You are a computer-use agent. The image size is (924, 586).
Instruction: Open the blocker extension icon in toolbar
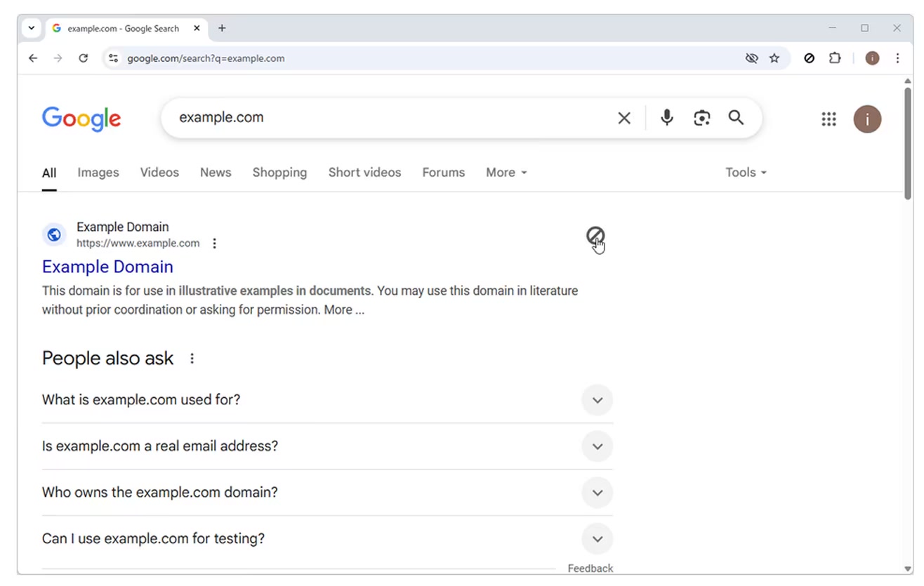pos(809,58)
